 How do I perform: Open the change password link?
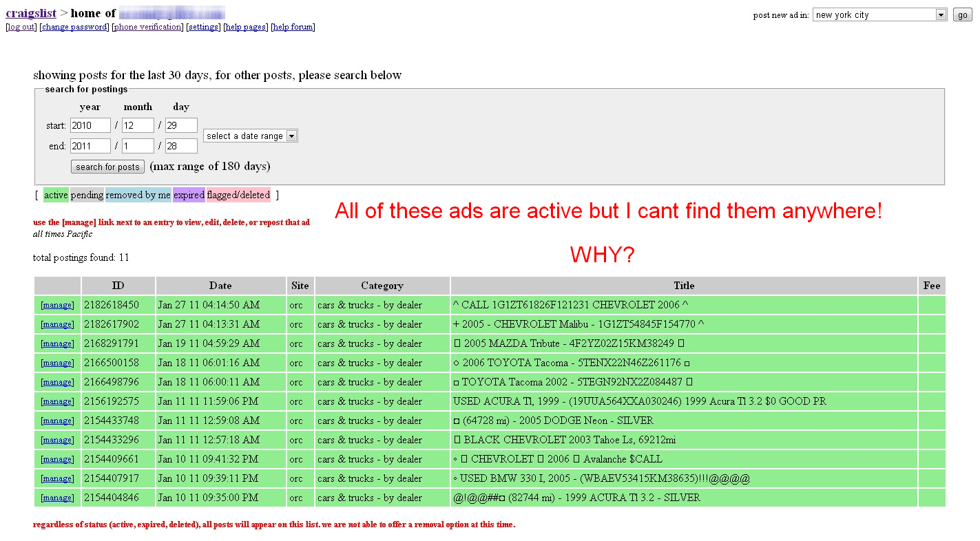pyautogui.click(x=74, y=27)
